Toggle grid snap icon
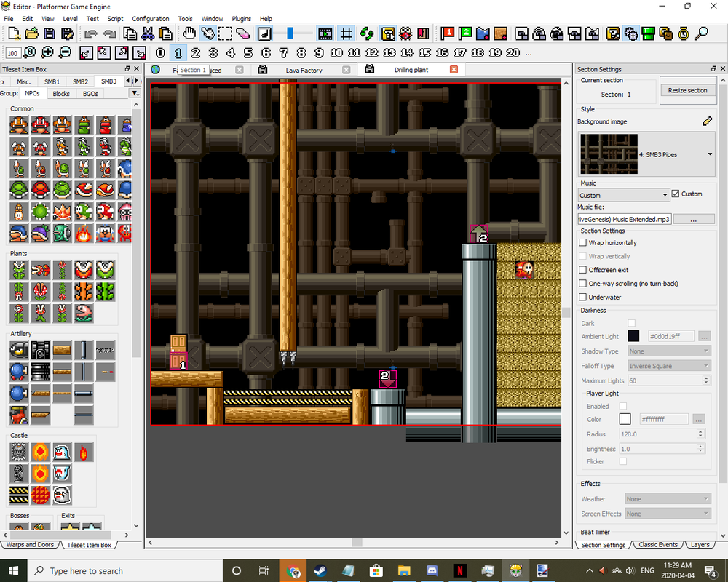 tap(346, 33)
